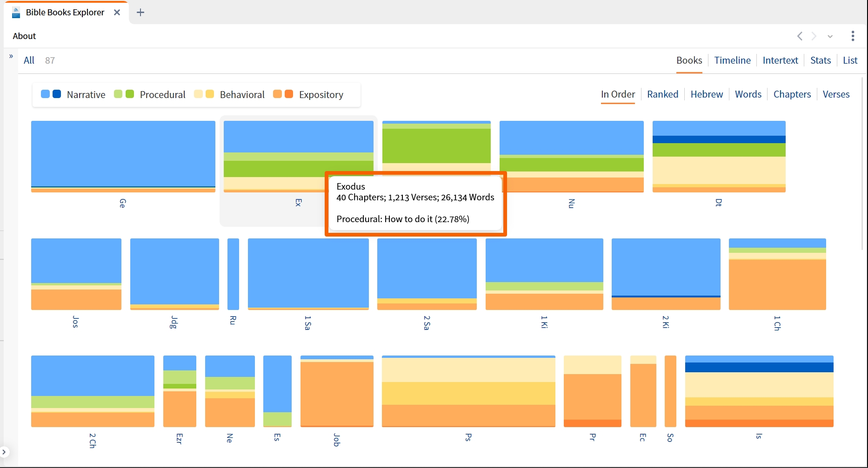
Task: Click the dark blue Narrative swatch
Action: click(57, 94)
